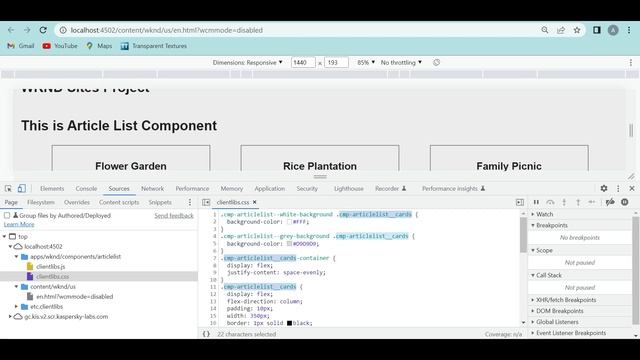Expand the XHR/fetch Breakpoints section
Viewport: 640px width, 360px height.
click(x=532, y=300)
